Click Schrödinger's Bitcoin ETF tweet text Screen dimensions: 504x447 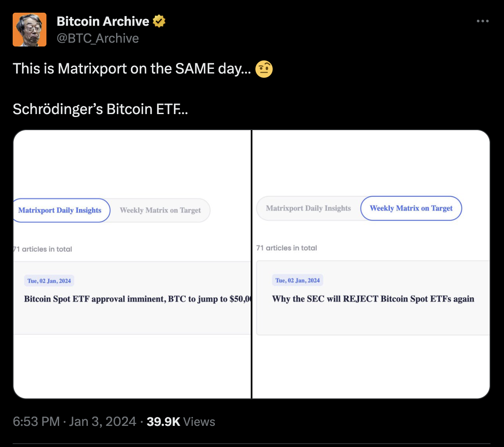tap(100, 109)
